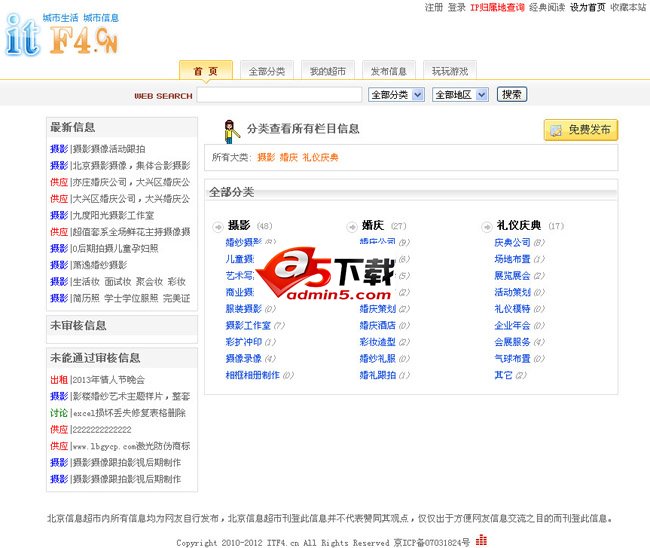The width and height of the screenshot is (650, 548).
Task: Open the 0后期拍摄儿童孕妇照 listing
Action: 115,248
